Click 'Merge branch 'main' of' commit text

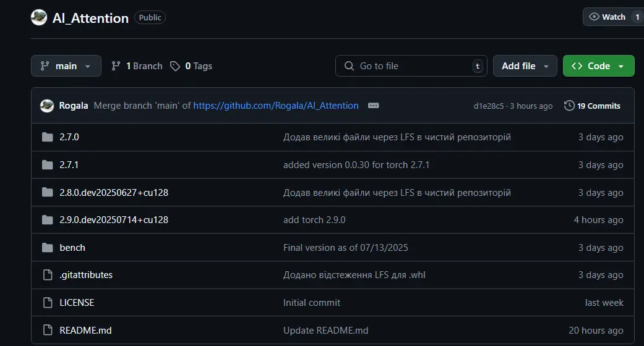(x=142, y=106)
